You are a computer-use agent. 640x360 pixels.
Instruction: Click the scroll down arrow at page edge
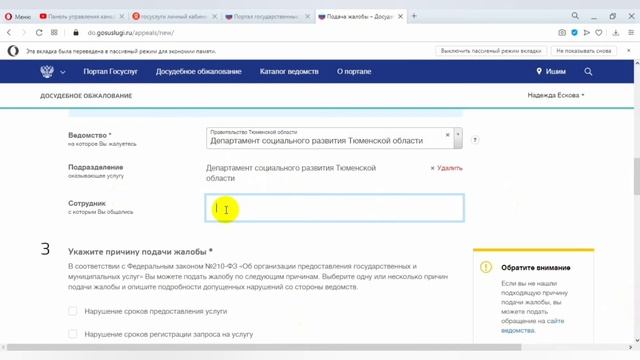coord(637,340)
